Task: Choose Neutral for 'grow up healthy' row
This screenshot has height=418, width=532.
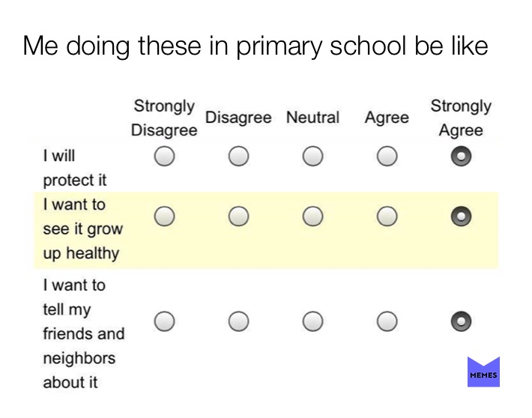Action: tap(312, 216)
